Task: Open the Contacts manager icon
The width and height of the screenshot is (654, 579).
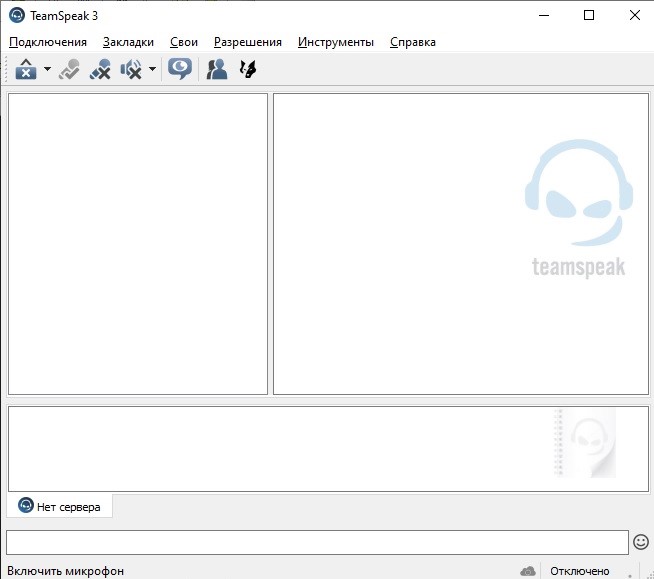Action: pyautogui.click(x=217, y=69)
